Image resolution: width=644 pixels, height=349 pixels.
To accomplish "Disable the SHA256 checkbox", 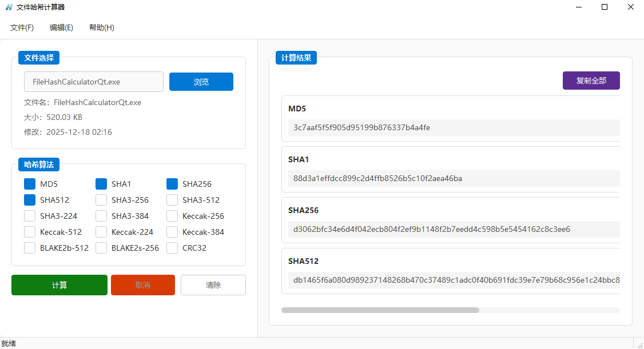I will click(172, 184).
